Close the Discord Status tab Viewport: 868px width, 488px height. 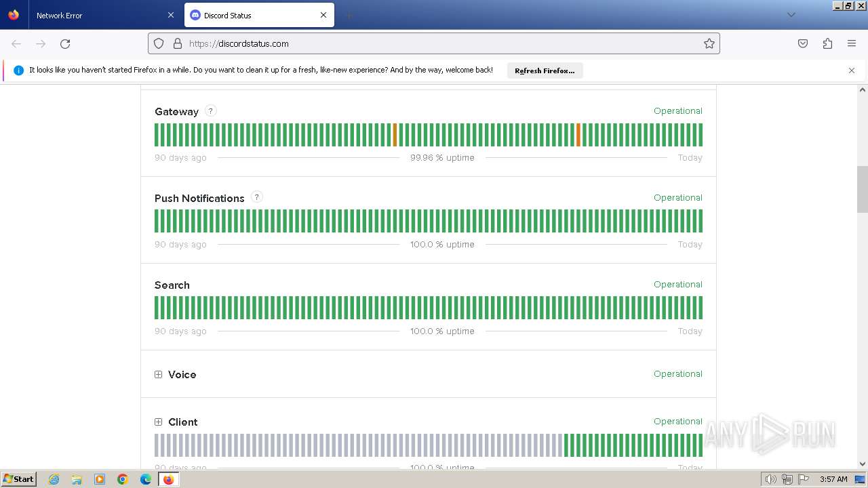point(323,15)
